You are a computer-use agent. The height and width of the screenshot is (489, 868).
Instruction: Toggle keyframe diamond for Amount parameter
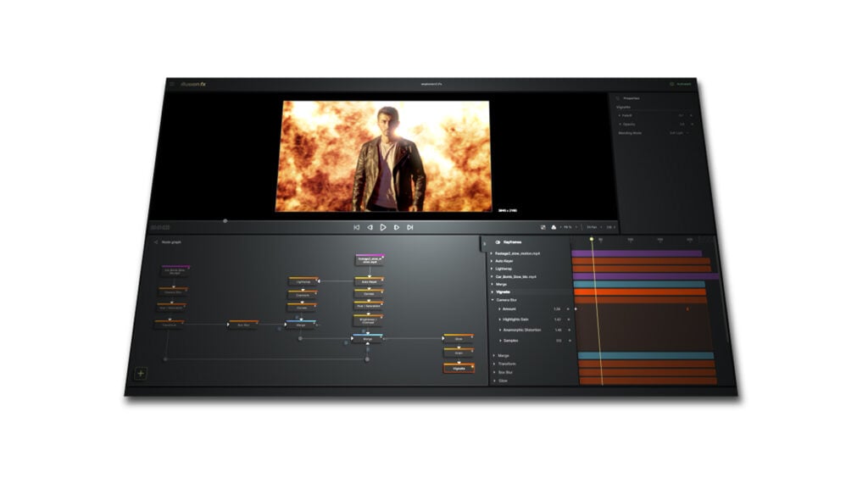tap(568, 309)
